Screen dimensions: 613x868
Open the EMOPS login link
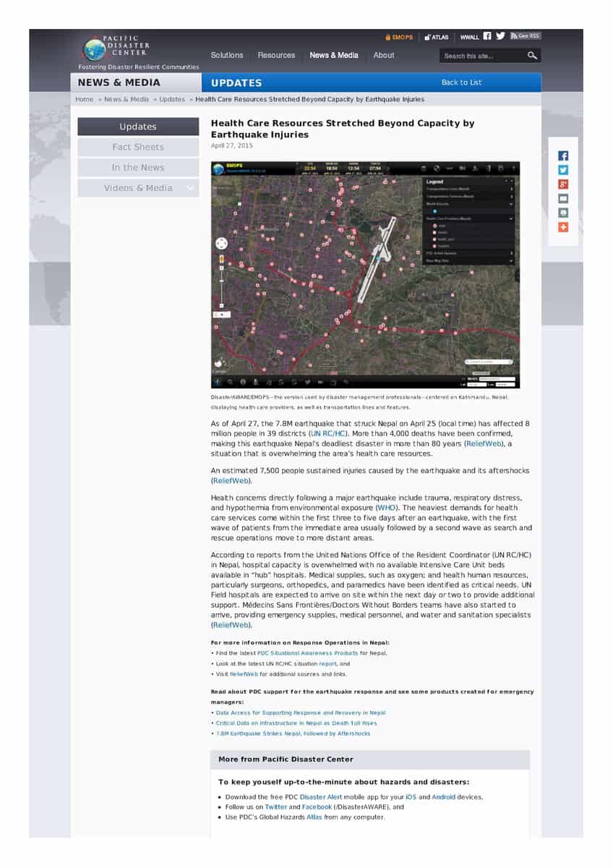(x=399, y=37)
